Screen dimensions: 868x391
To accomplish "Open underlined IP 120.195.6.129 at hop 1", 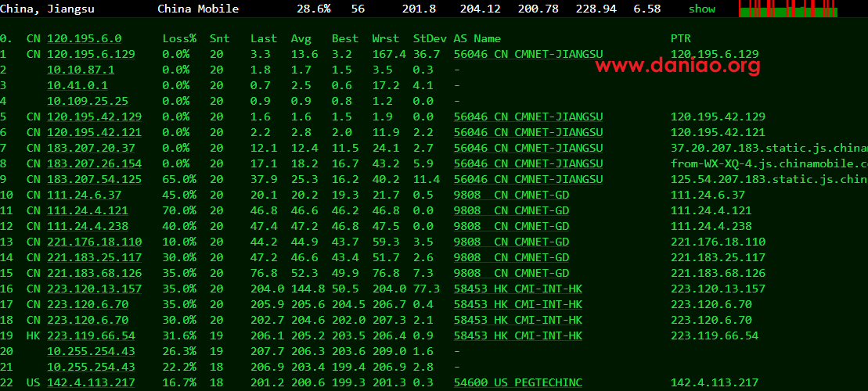I will (x=91, y=54).
